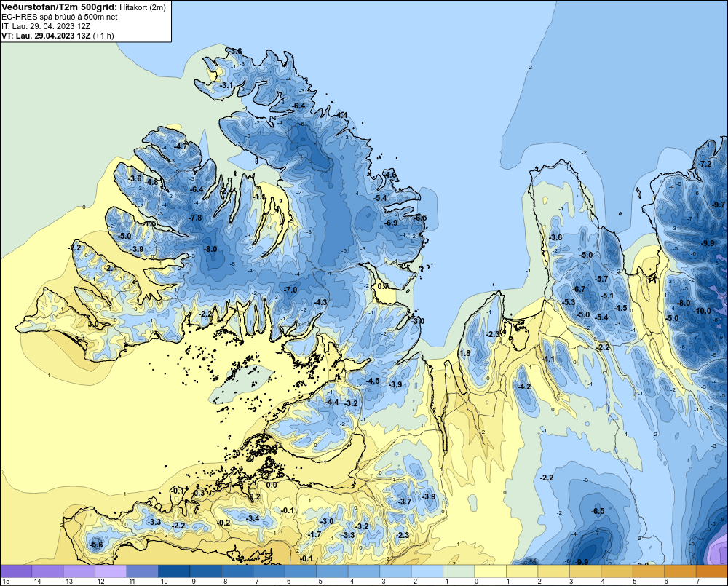Pick the darkest orange legend swatch right of 7
Screen dimensions: 728x586
coord(712,571)
